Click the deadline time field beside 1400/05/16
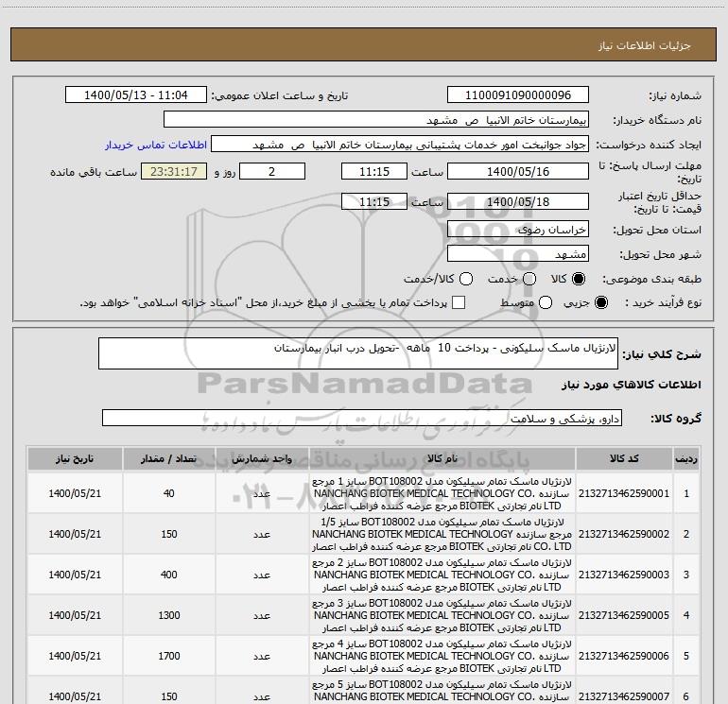This screenshot has height=704, width=728. point(374,171)
